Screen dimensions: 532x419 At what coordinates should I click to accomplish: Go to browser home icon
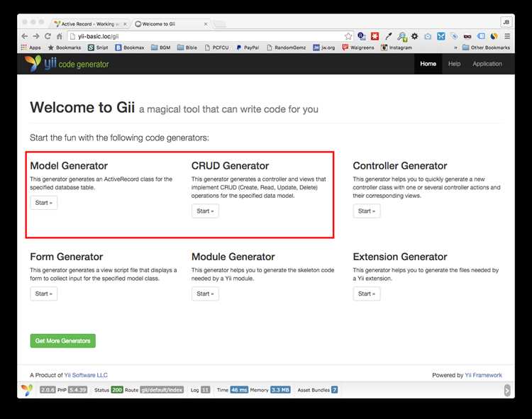[60, 36]
